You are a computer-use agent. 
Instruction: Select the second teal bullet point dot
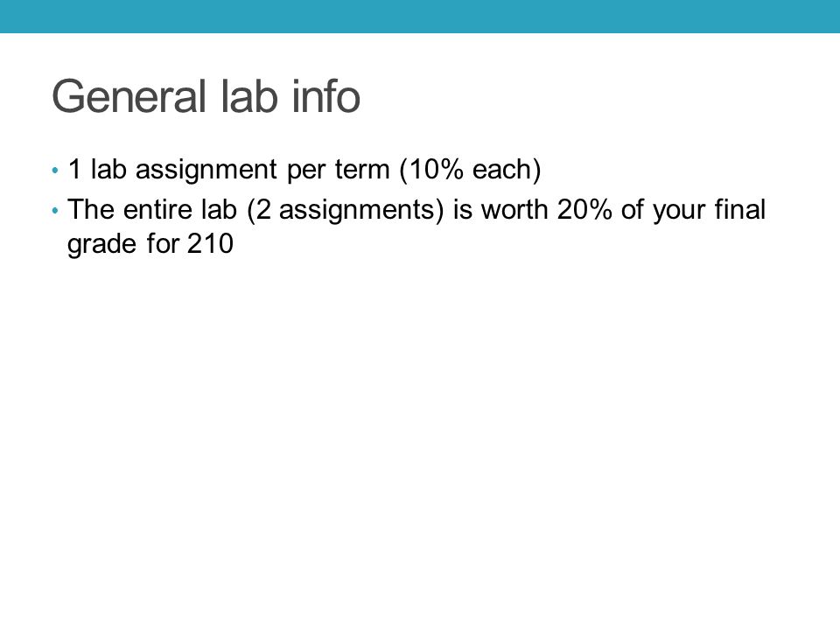click(x=55, y=211)
